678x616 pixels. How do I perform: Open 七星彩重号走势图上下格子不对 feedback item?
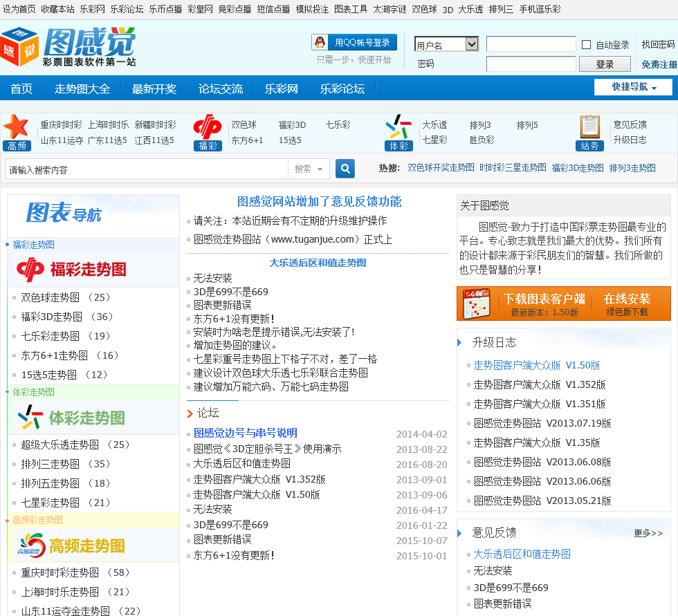(x=285, y=359)
